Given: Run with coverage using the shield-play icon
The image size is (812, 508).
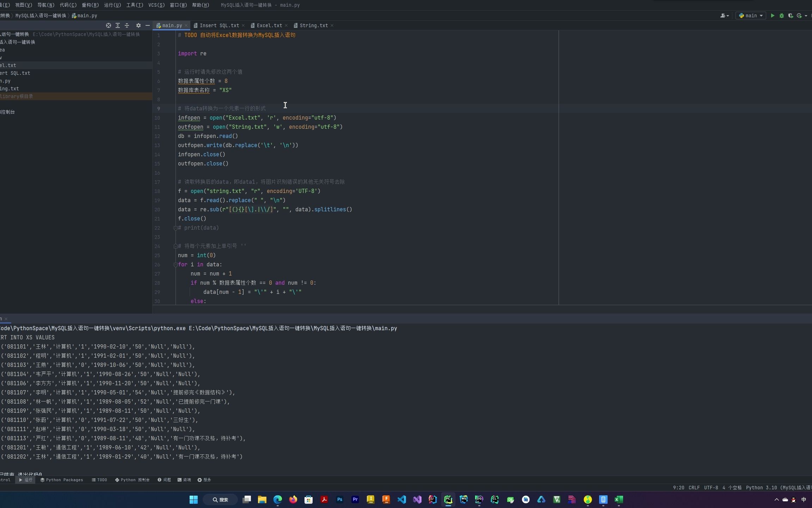Looking at the screenshot, I should click(791, 16).
